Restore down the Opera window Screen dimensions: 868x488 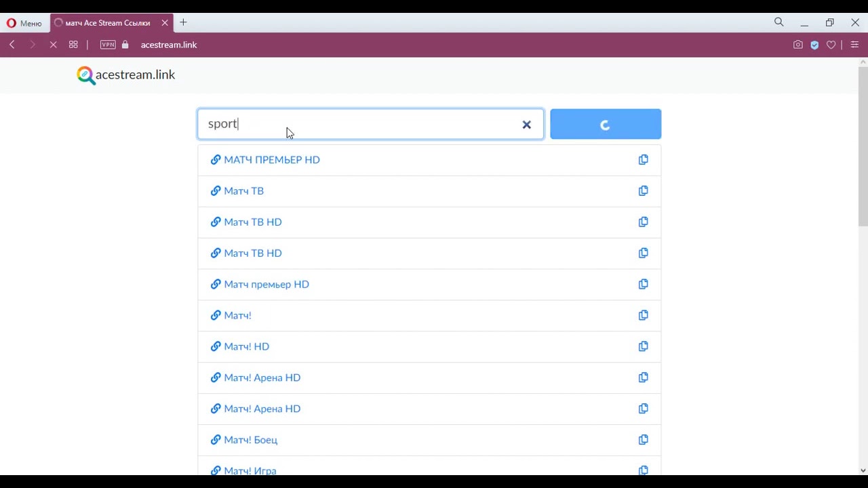point(829,22)
